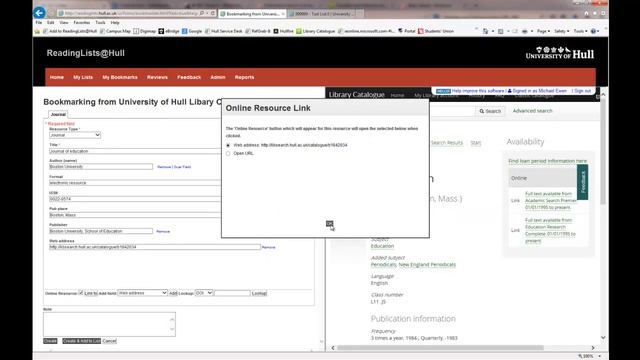The width and height of the screenshot is (640, 360).
Task: Click the browser Home icon
Action: (x=586, y=13)
